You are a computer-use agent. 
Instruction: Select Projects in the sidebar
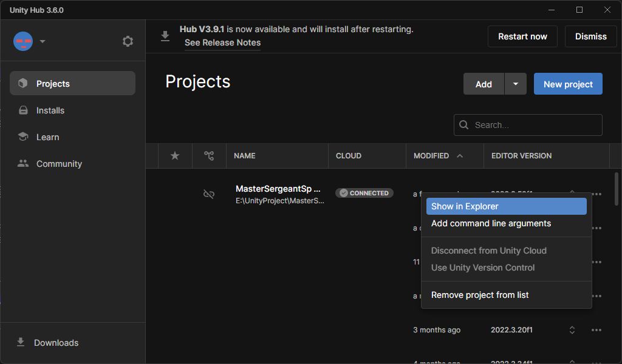[73, 83]
